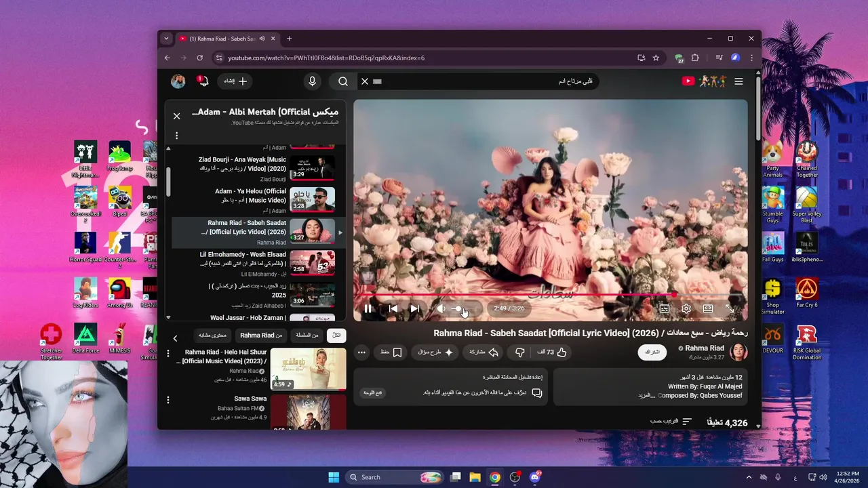The height and width of the screenshot is (488, 868).
Task: Open account avatar menu
Action: pos(178,81)
